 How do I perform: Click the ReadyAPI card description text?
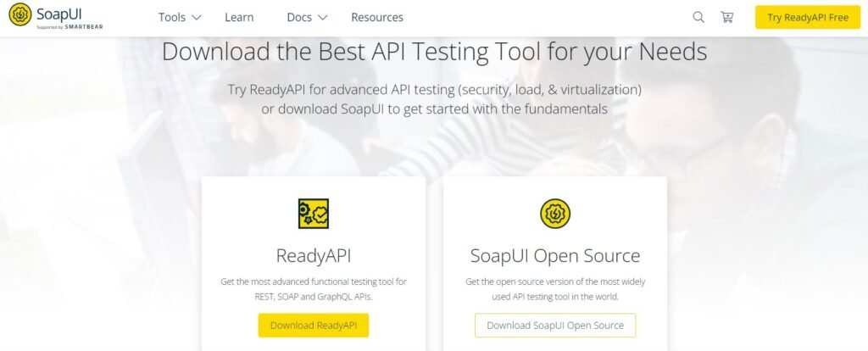tap(314, 289)
